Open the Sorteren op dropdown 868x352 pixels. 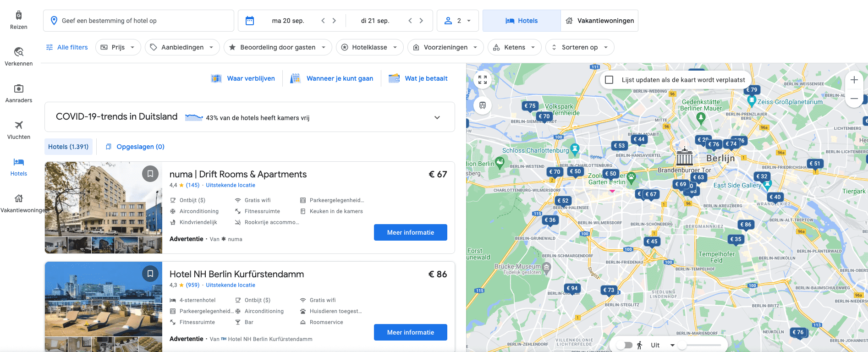[x=580, y=47]
